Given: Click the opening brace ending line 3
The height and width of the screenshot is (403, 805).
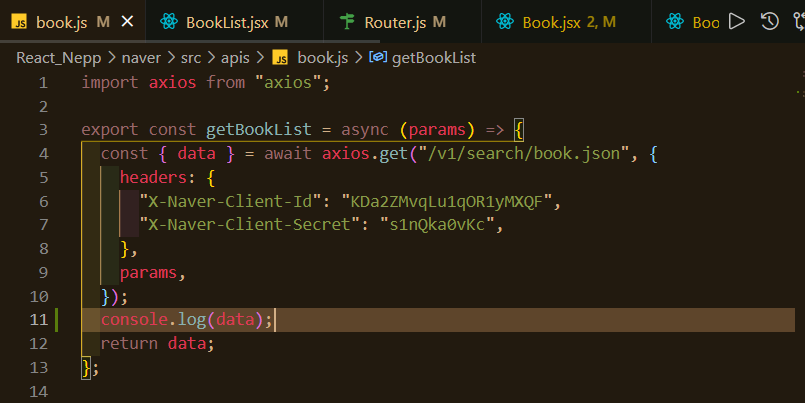Looking at the screenshot, I should point(519,130).
